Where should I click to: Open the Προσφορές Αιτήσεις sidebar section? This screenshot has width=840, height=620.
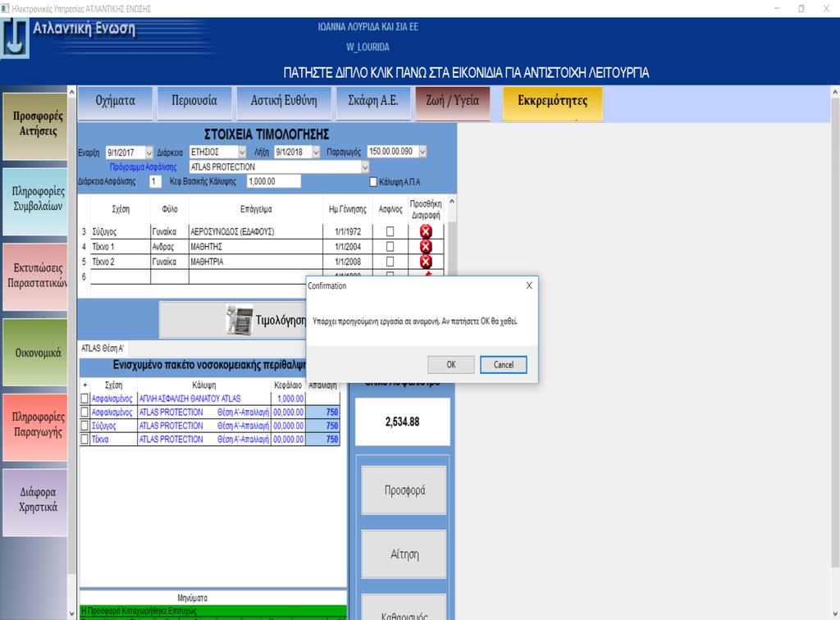click(35, 125)
